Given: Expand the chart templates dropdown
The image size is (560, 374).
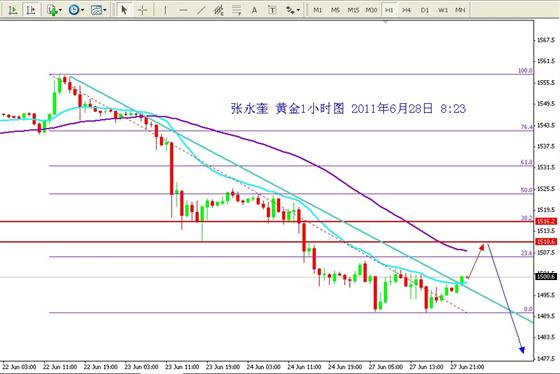Looking at the screenshot, I should [98, 10].
